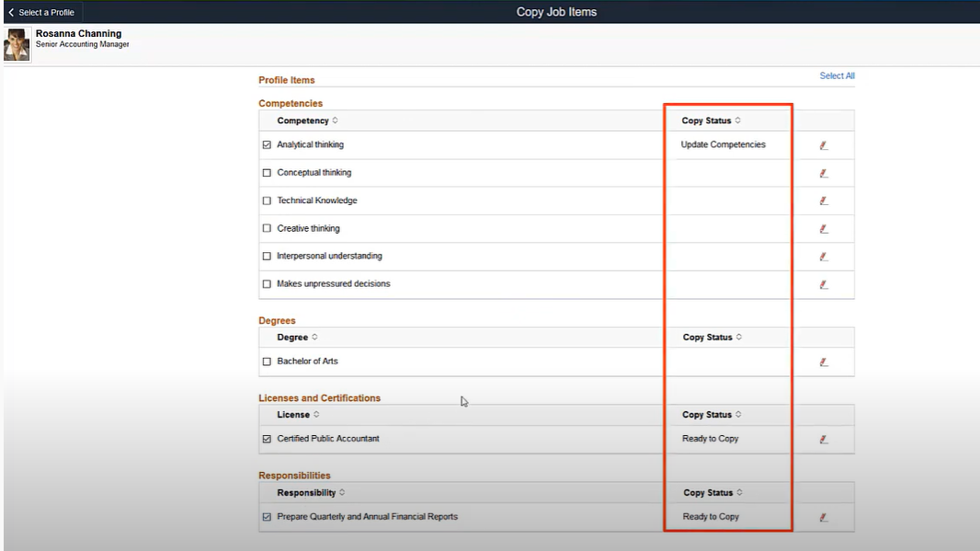
Task: Check the Bachelor of Arts checkbox
Action: (267, 362)
